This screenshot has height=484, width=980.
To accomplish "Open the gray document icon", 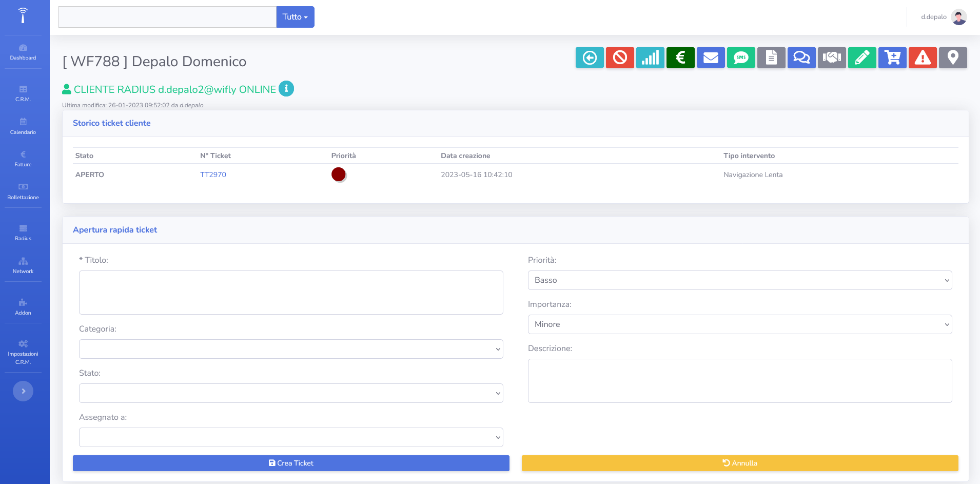I will pyautogui.click(x=771, y=57).
